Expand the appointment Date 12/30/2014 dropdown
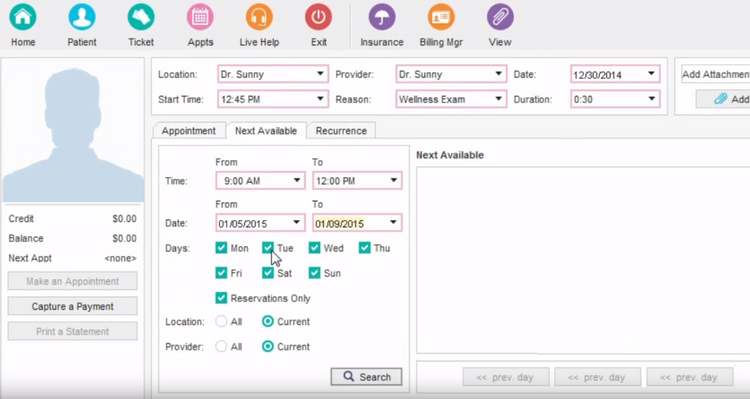Screen dimensions: 750x399 tap(615, 74)
